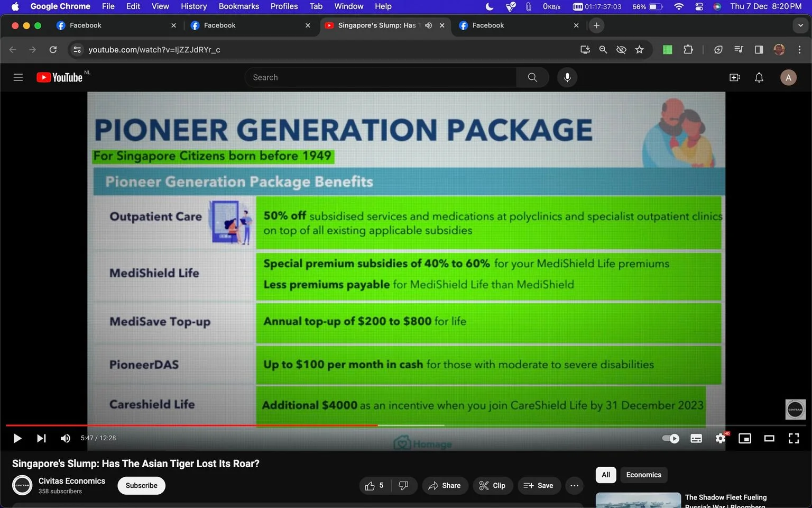Mute the video player volume
The image size is (812, 508).
tap(66, 438)
